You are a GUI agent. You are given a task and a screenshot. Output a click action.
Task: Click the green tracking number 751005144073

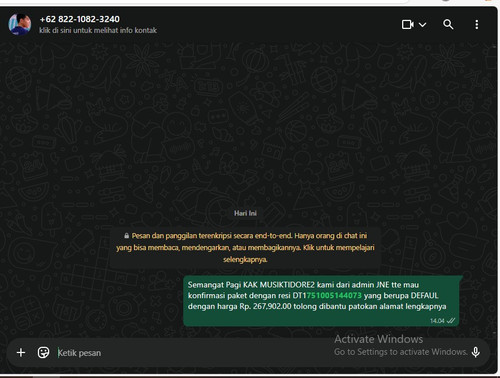tap(334, 296)
